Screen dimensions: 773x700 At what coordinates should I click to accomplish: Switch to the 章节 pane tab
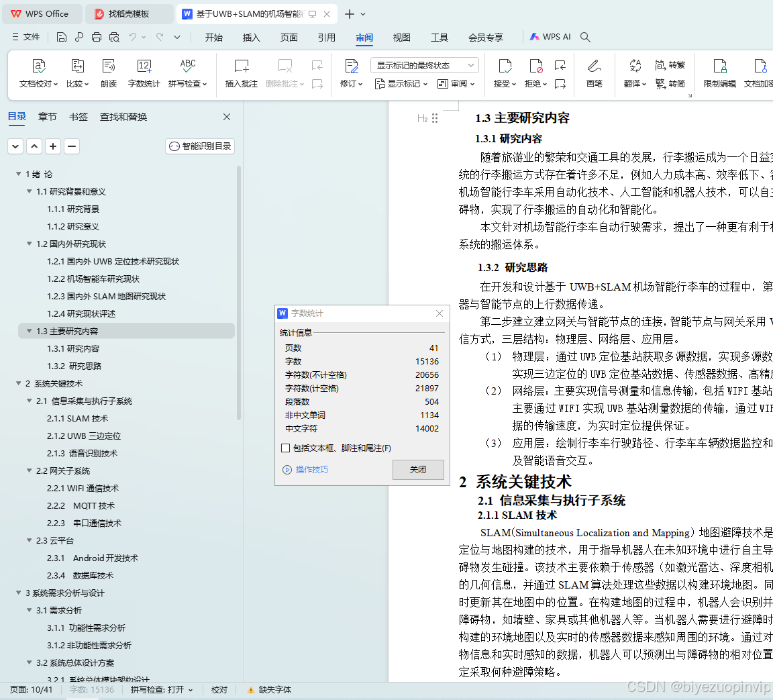[48, 117]
